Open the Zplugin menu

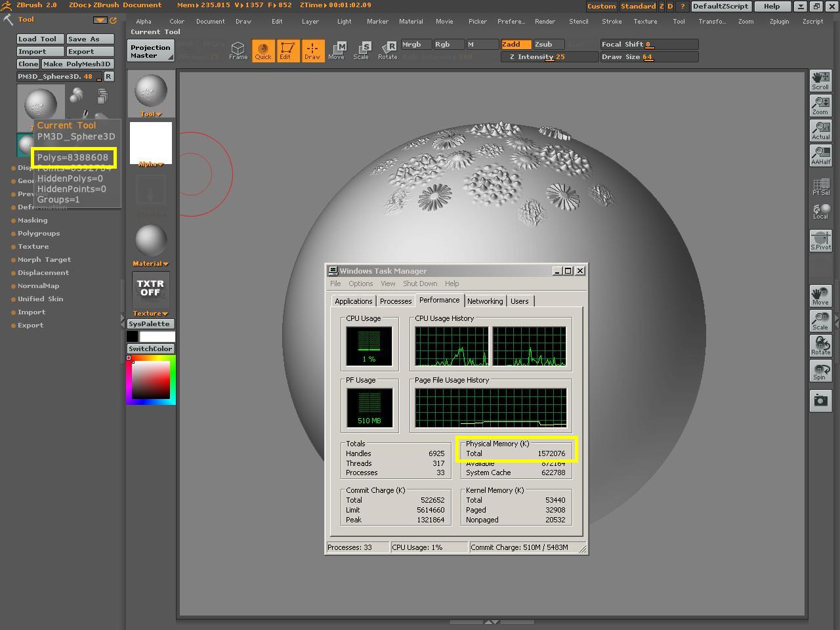click(x=779, y=22)
